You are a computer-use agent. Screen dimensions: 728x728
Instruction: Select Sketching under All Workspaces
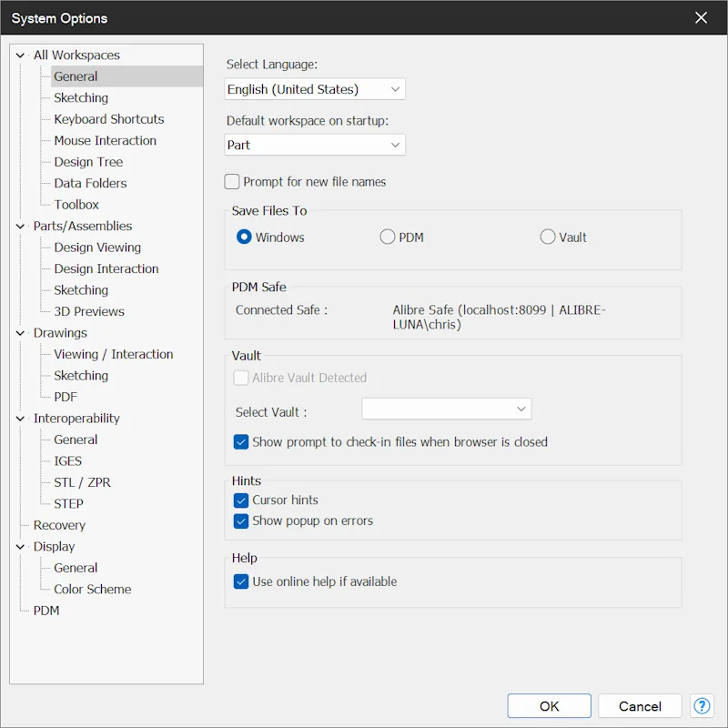(x=81, y=98)
